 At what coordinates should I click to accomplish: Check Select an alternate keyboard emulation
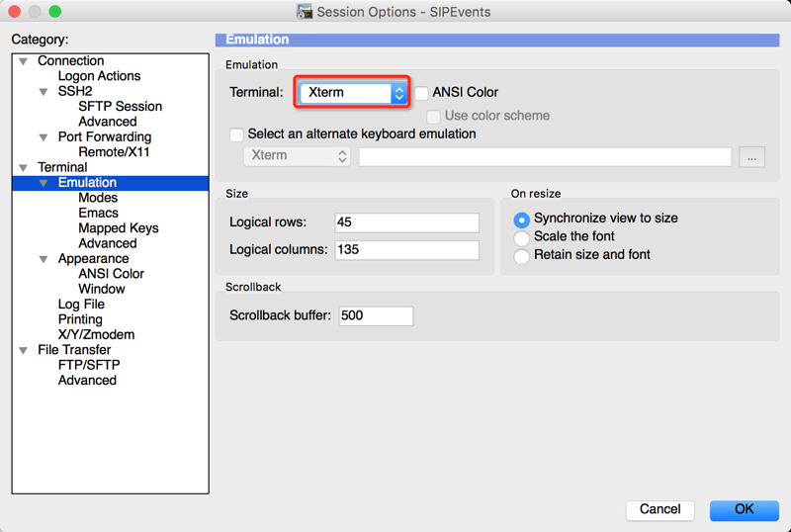pos(236,134)
